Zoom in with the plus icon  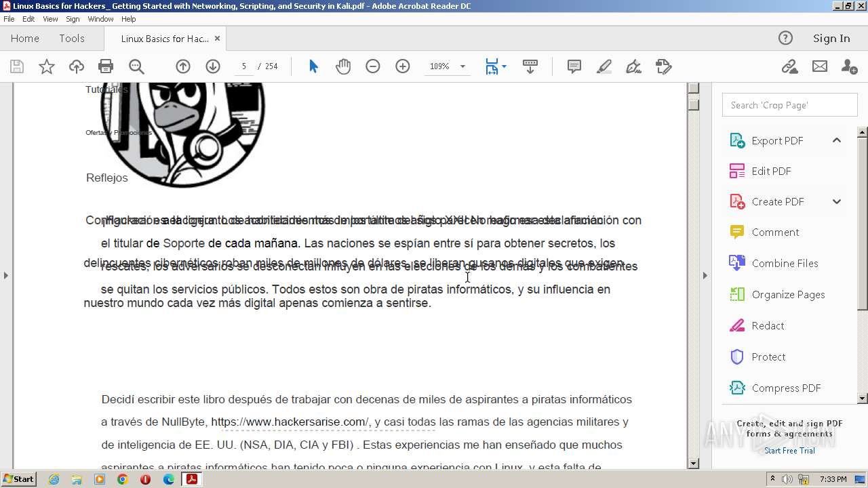coord(403,66)
